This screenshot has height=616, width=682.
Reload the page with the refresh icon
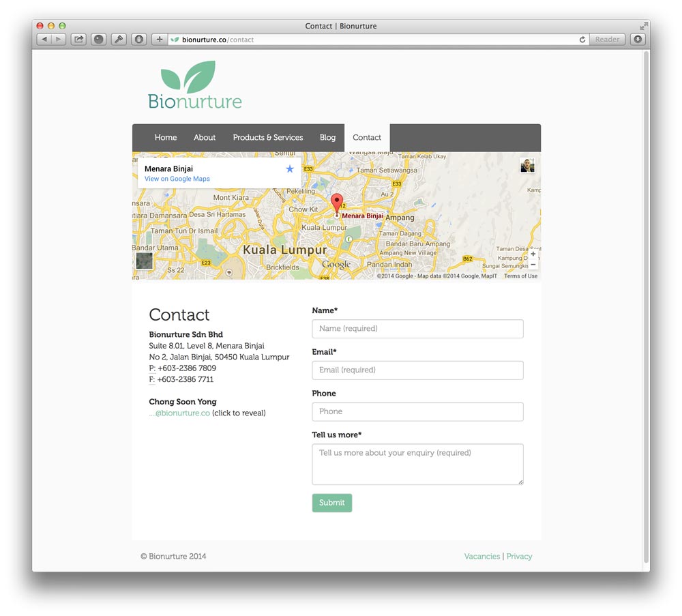click(x=582, y=40)
